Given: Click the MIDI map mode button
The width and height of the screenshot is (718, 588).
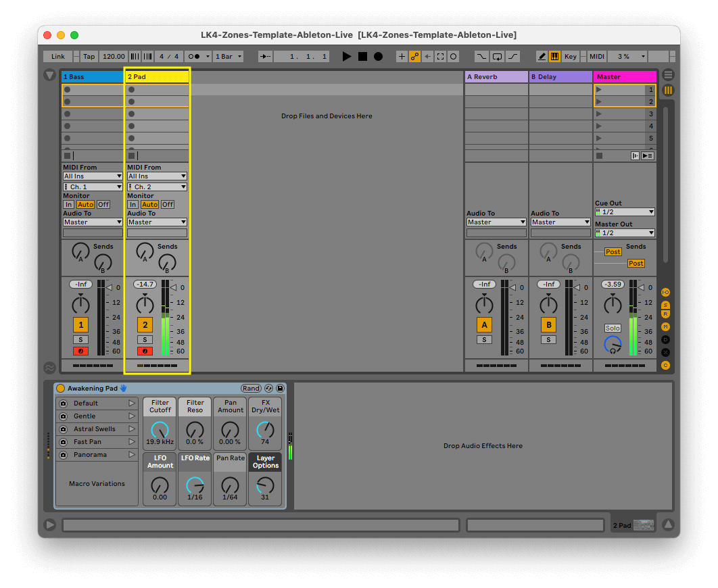Looking at the screenshot, I should click(597, 56).
